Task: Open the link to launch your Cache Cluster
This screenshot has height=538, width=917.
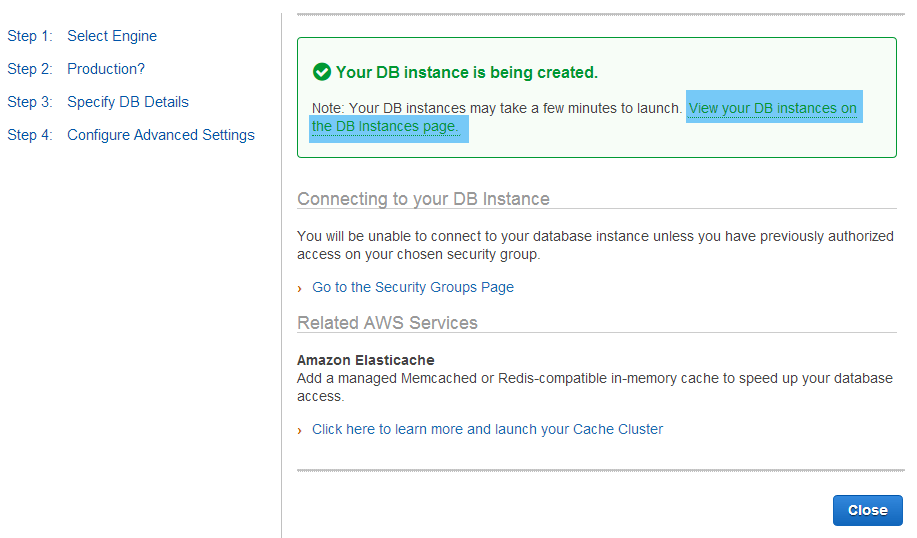Action: 487,429
